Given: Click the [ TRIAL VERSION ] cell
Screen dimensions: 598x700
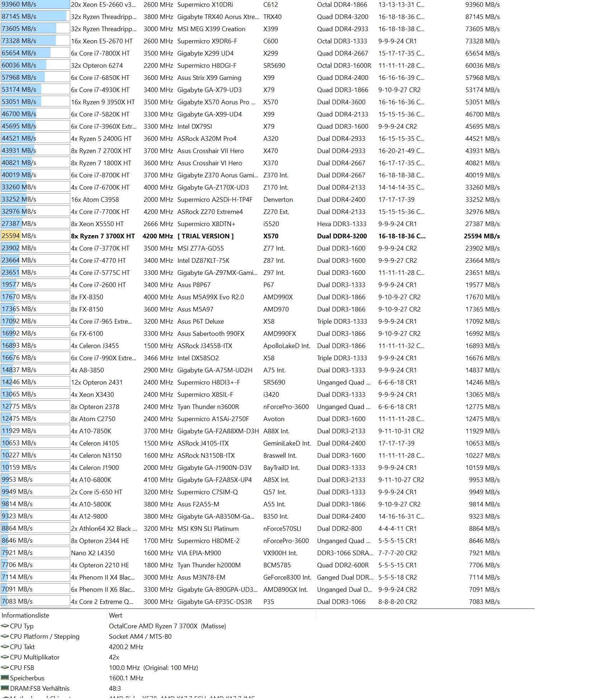Looking at the screenshot, I should coord(206,236).
